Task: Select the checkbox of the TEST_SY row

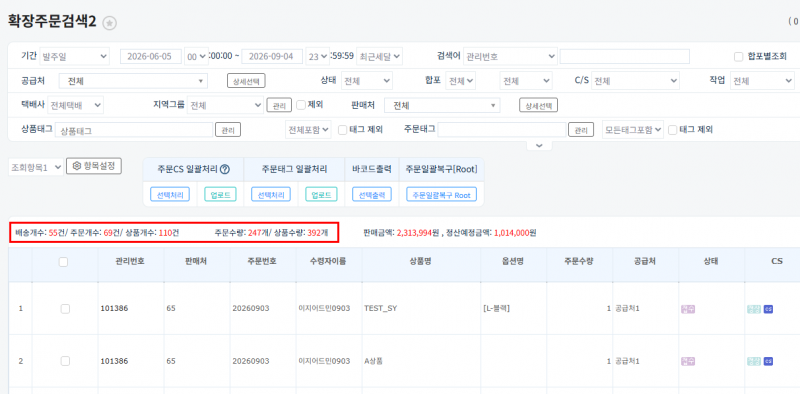Action: [x=65, y=308]
